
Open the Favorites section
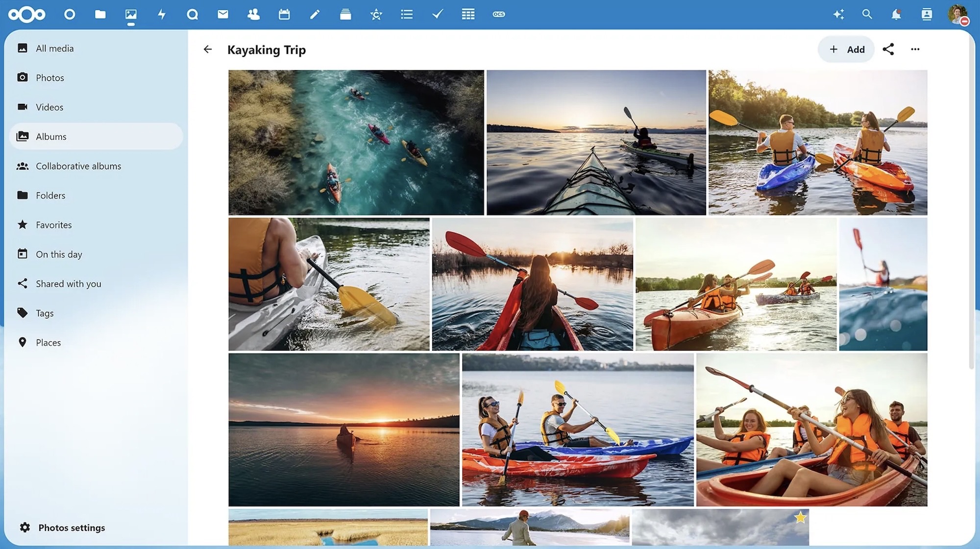54,224
